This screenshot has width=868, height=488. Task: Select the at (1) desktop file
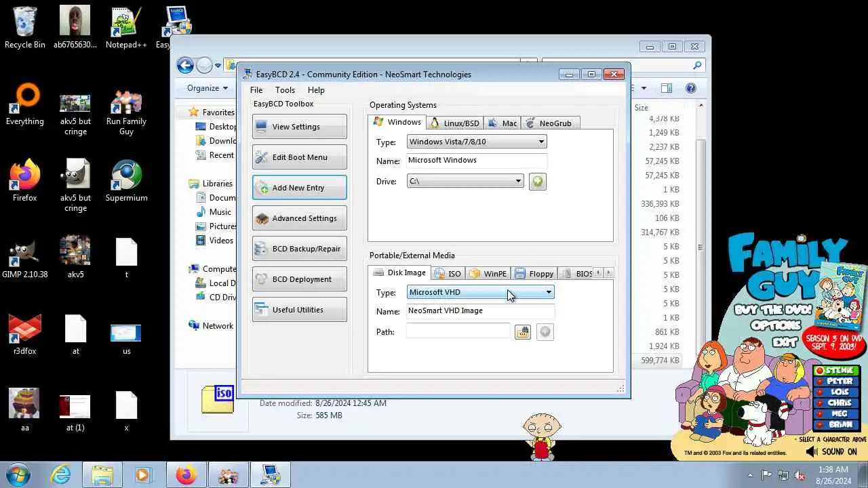(x=75, y=412)
